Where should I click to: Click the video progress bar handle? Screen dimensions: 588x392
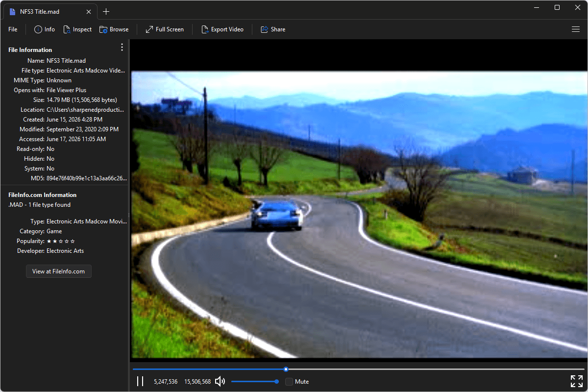tap(286, 369)
